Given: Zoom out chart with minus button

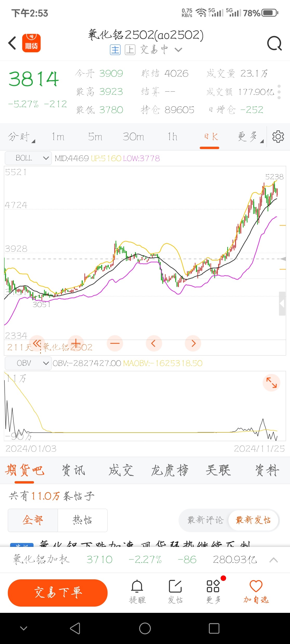Looking at the screenshot, I should [115, 343].
